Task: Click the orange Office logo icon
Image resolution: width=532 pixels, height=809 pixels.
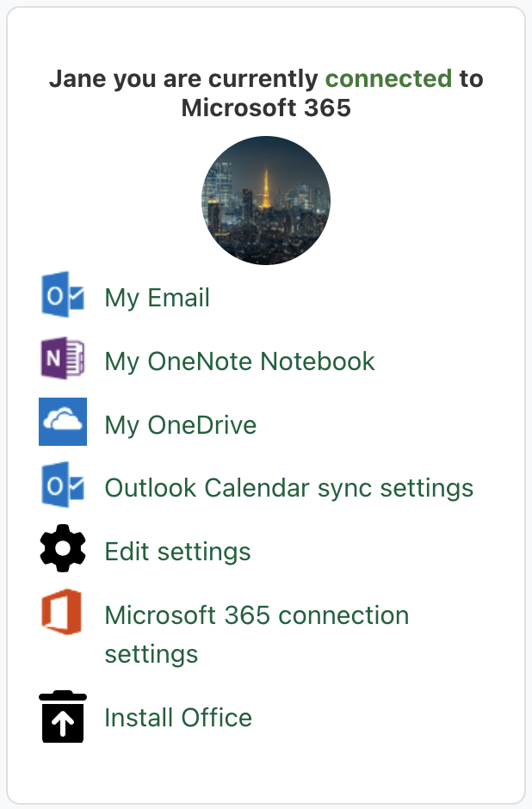Action: pos(63,613)
